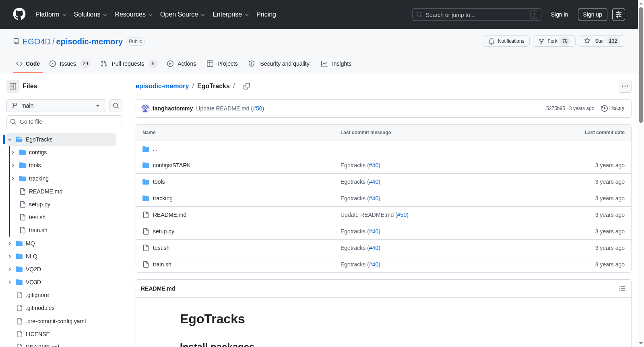The image size is (644, 347).
Task: Click the file search magnifier button
Action: (x=116, y=106)
